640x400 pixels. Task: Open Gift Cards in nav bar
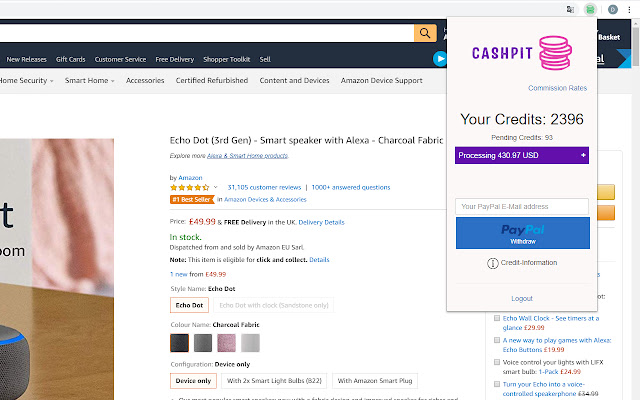71,60
